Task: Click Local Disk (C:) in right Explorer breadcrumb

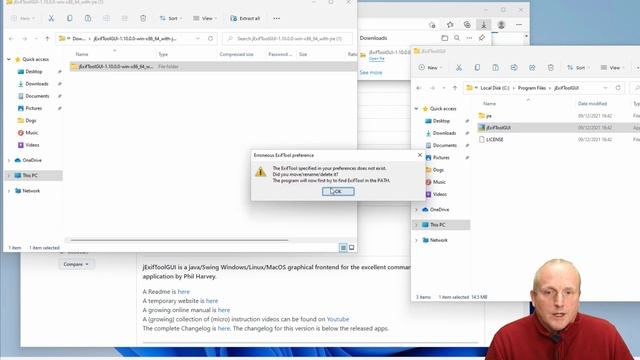Action: (495, 88)
